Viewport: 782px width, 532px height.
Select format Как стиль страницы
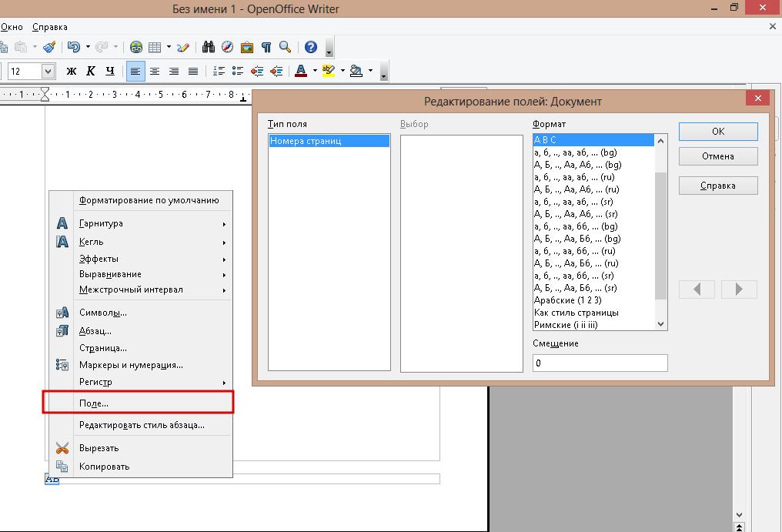tap(593, 313)
